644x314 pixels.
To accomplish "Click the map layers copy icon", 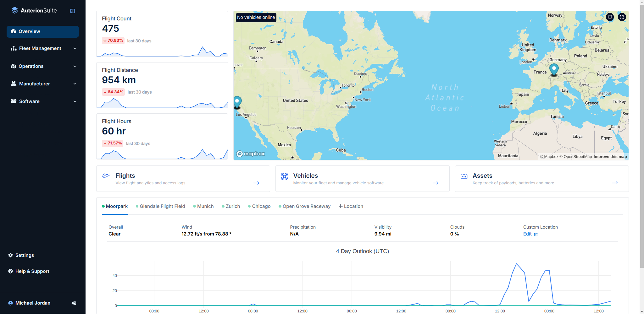I will (610, 17).
